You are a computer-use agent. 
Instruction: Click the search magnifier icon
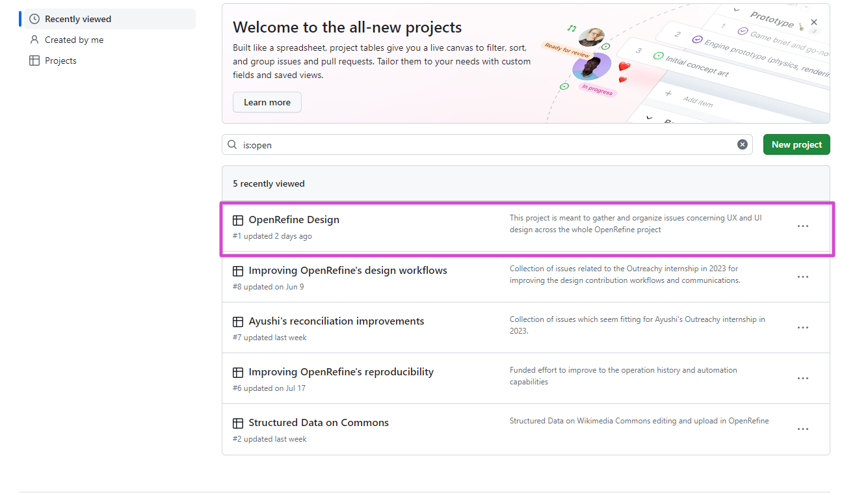coord(232,144)
